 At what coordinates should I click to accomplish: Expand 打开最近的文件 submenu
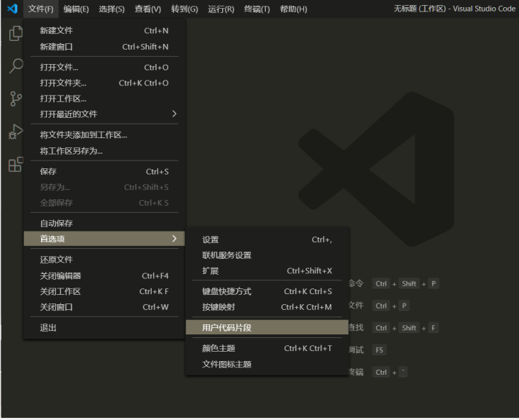click(x=104, y=114)
